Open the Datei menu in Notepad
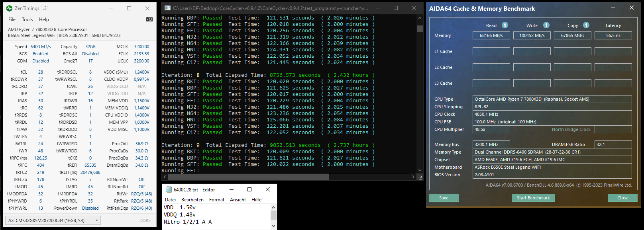The width and height of the screenshot is (644, 230). tap(170, 200)
